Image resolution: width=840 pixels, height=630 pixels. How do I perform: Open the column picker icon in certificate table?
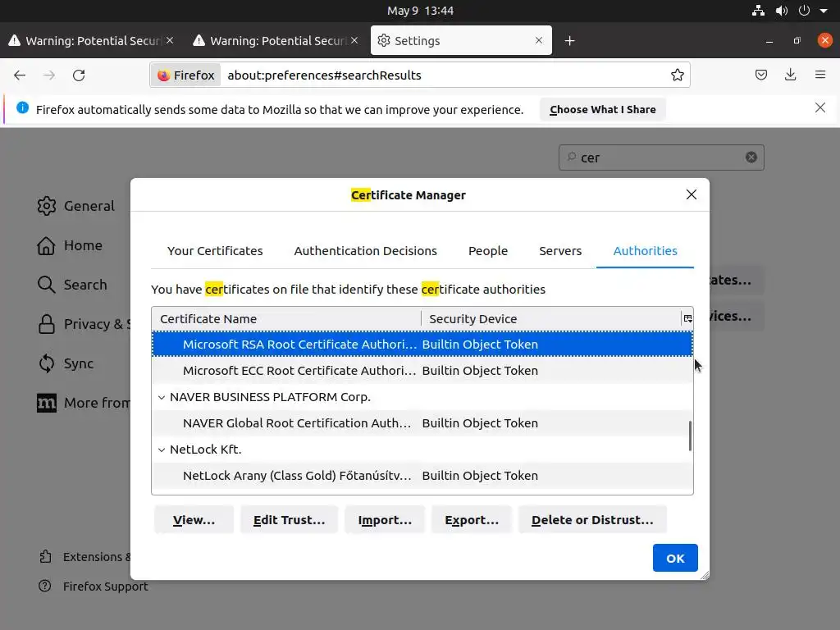(687, 319)
